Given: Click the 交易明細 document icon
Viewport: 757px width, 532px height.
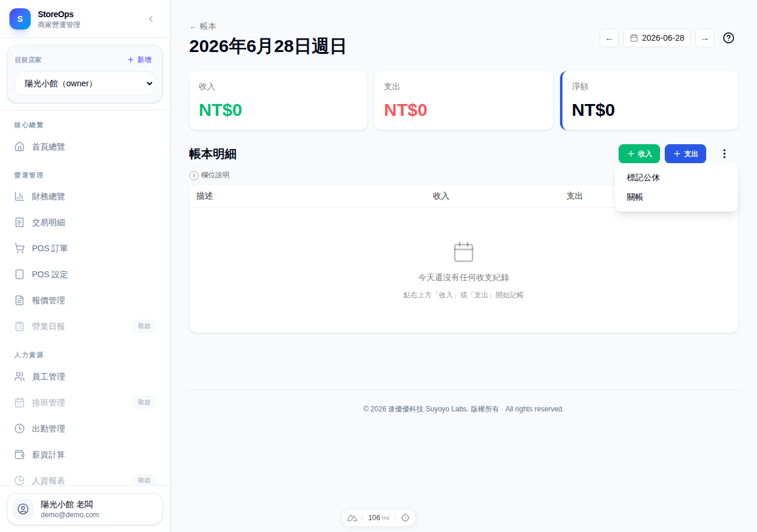Looking at the screenshot, I should 20,222.
